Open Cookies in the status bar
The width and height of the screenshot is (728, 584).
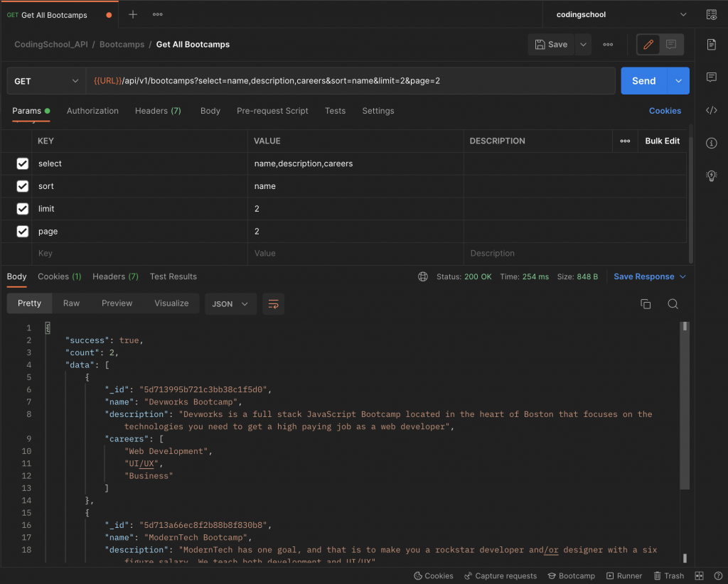(433, 575)
